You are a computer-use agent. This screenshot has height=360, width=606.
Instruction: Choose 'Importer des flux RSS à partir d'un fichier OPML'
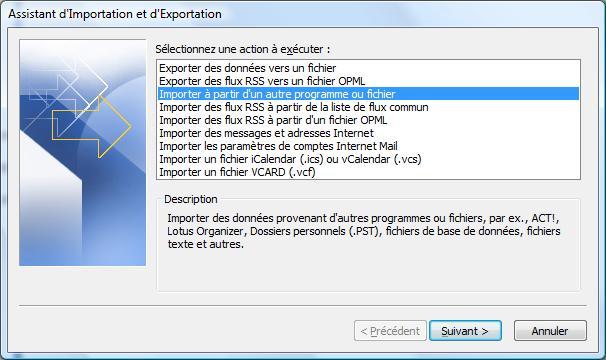pos(368,120)
